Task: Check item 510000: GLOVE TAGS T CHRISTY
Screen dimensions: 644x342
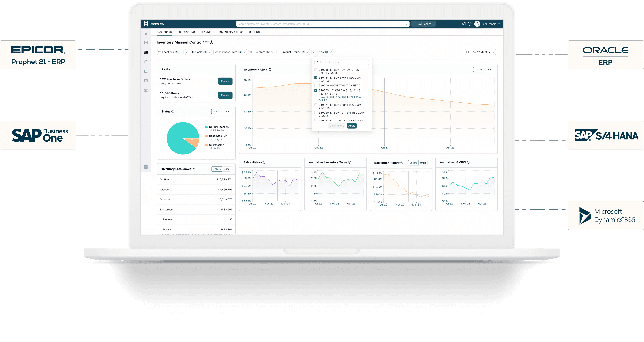Action: pos(316,85)
